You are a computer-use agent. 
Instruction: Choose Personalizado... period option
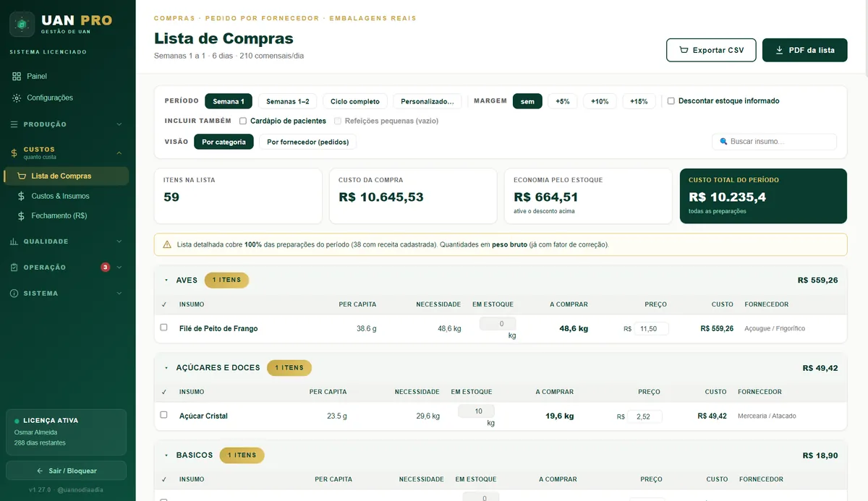click(427, 101)
